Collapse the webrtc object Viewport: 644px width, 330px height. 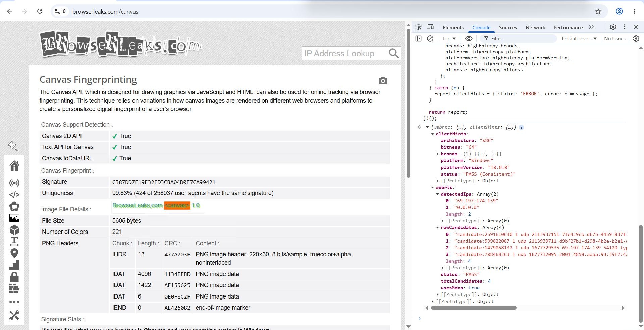click(x=433, y=187)
